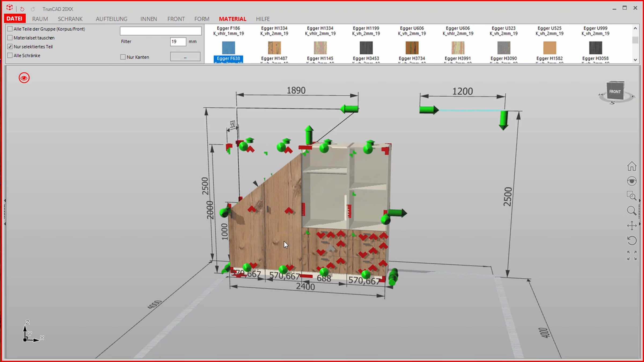644x362 pixels.
Task: Click material list scroll down arrow
Action: 635,60
